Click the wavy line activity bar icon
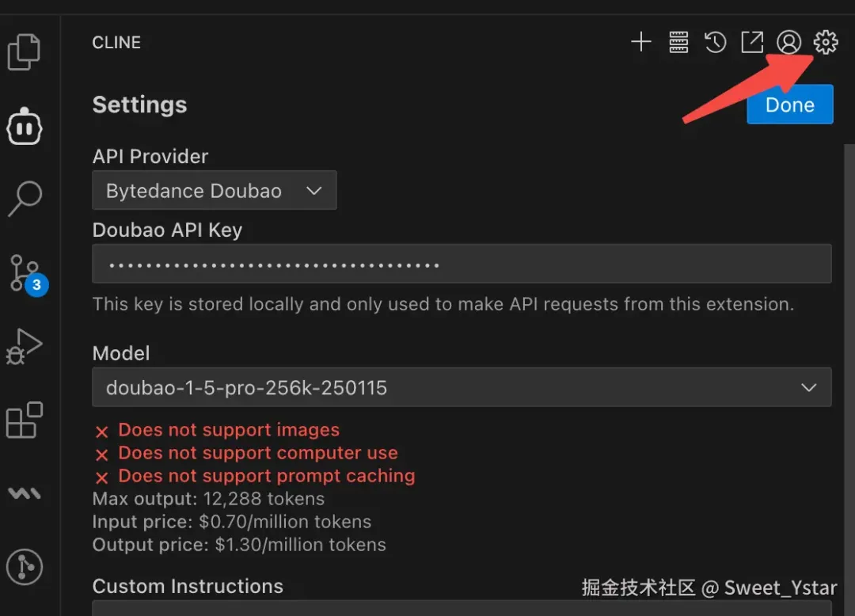855x616 pixels. [x=25, y=492]
